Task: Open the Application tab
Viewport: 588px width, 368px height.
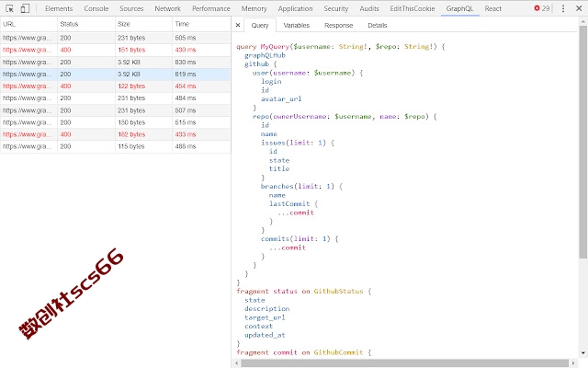Action: pyautogui.click(x=295, y=8)
